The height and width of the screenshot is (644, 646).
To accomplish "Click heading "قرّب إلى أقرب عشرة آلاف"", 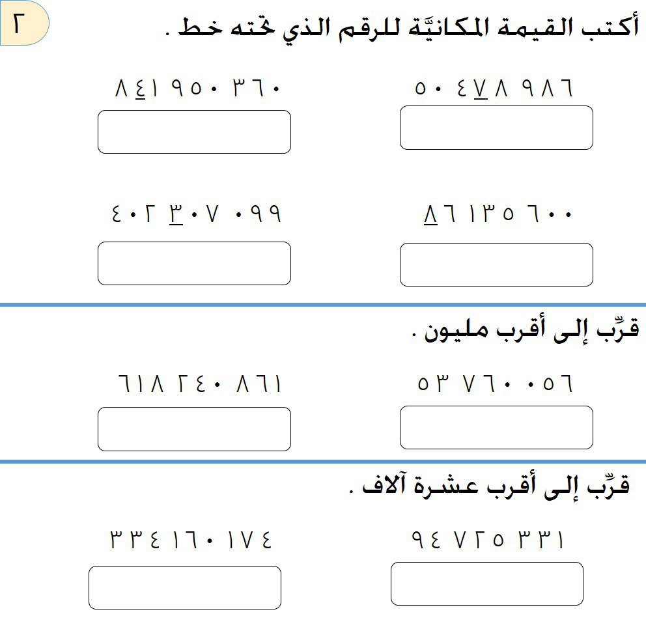I will click(x=490, y=486).
